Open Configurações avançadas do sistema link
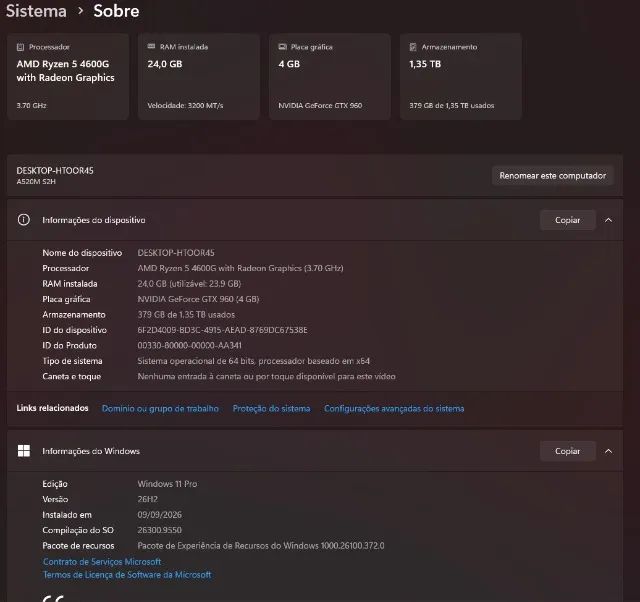The image size is (640, 602). [394, 409]
